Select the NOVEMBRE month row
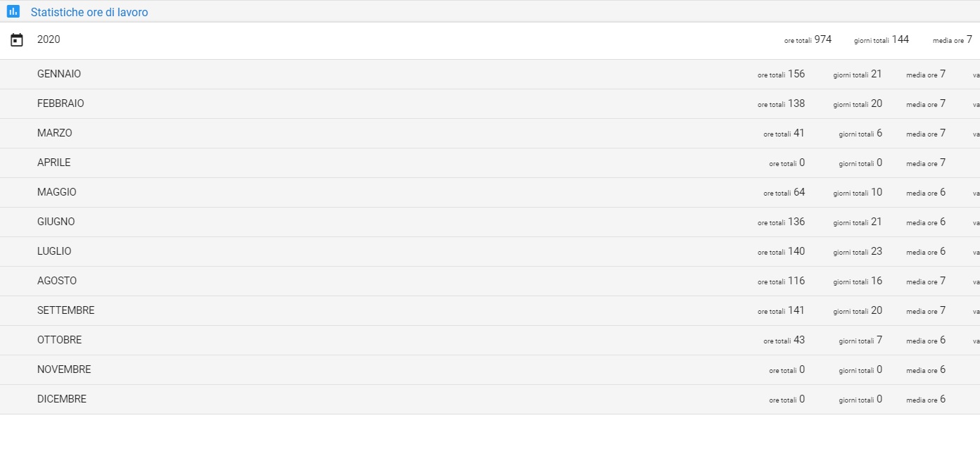This screenshot has width=980, height=456. 64,369
